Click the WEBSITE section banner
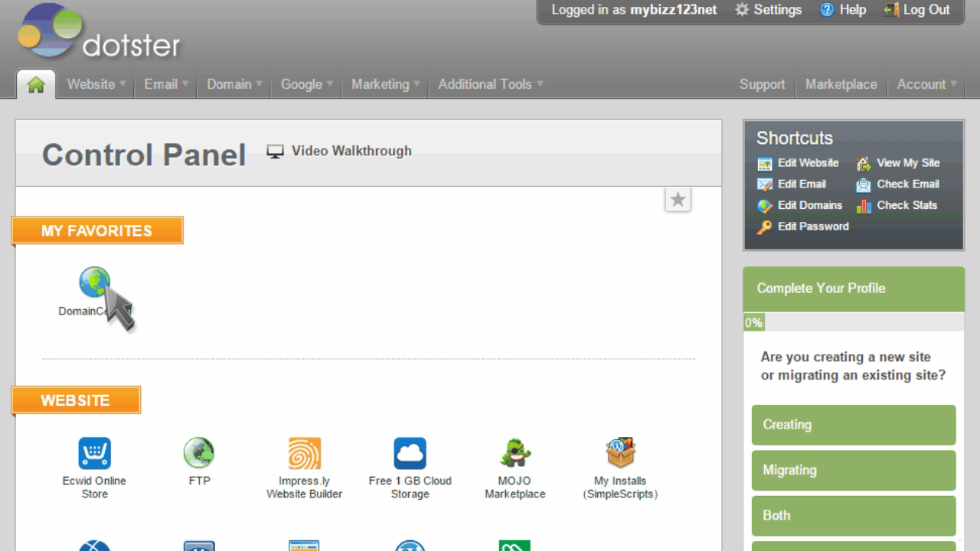This screenshot has width=980, height=551. point(76,400)
